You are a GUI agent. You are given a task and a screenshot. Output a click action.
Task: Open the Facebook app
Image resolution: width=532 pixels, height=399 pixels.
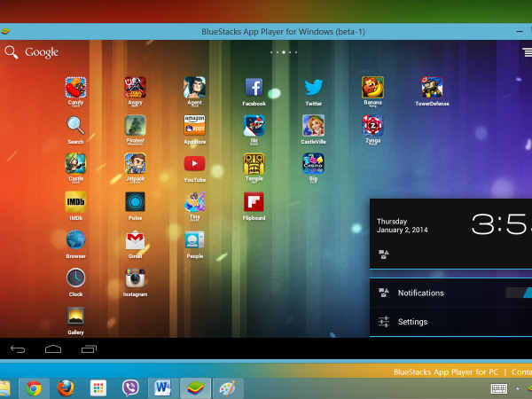tap(254, 88)
